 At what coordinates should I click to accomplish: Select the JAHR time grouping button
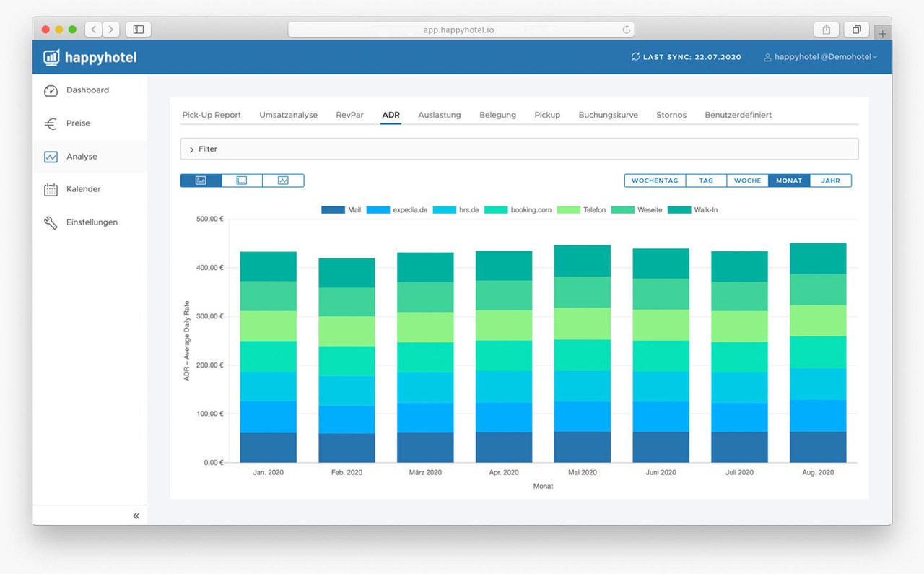pyautogui.click(x=830, y=181)
